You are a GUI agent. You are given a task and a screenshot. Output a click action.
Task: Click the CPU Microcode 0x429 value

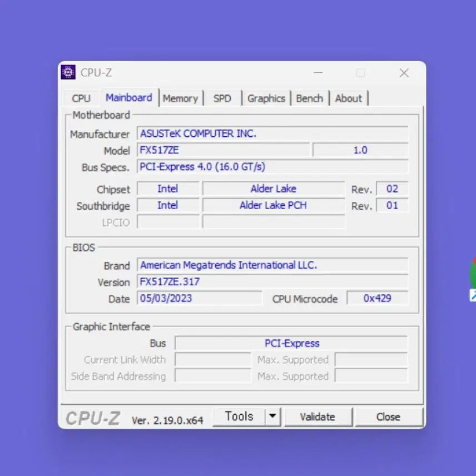pos(378,298)
